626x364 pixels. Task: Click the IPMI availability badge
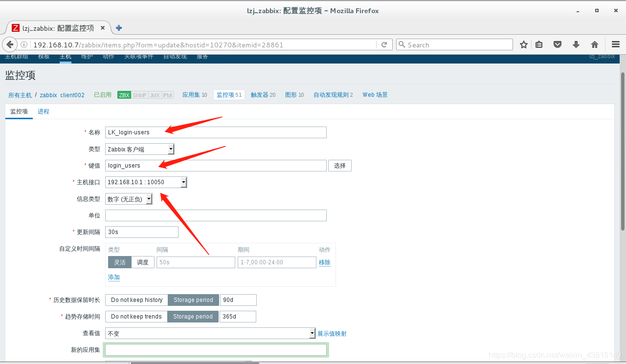[x=168, y=95]
